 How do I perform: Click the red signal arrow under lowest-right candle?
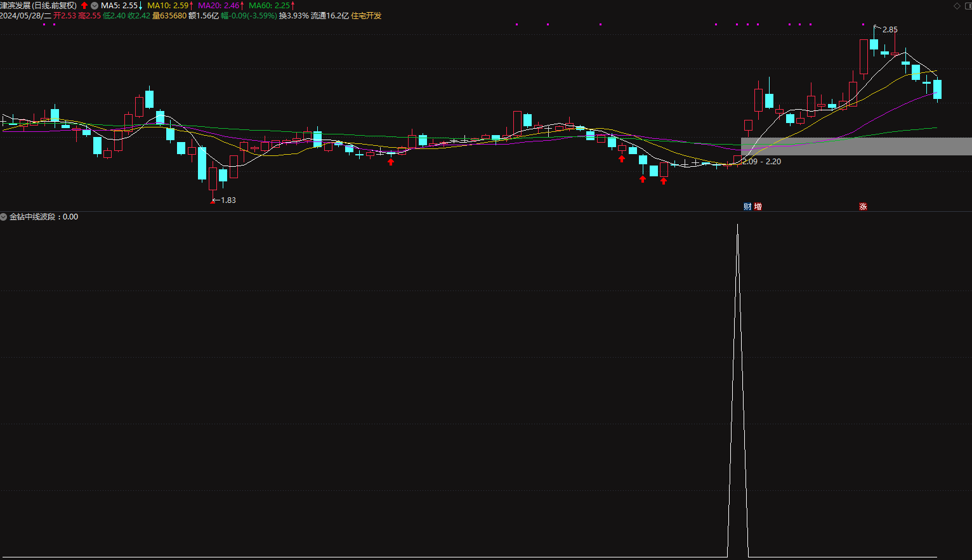(664, 181)
